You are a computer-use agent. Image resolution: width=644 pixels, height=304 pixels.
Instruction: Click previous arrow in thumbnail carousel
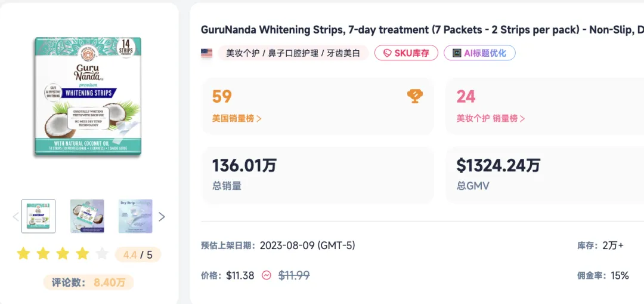(16, 217)
